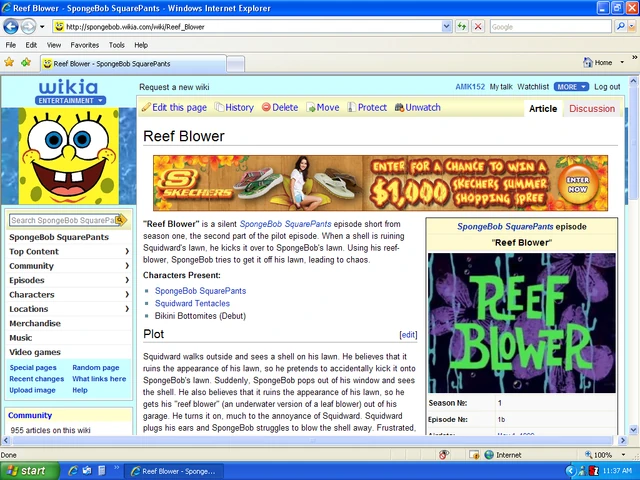The width and height of the screenshot is (640, 480).
Task: Click the Refresh icon beside the address bar
Action: pyautogui.click(x=462, y=27)
